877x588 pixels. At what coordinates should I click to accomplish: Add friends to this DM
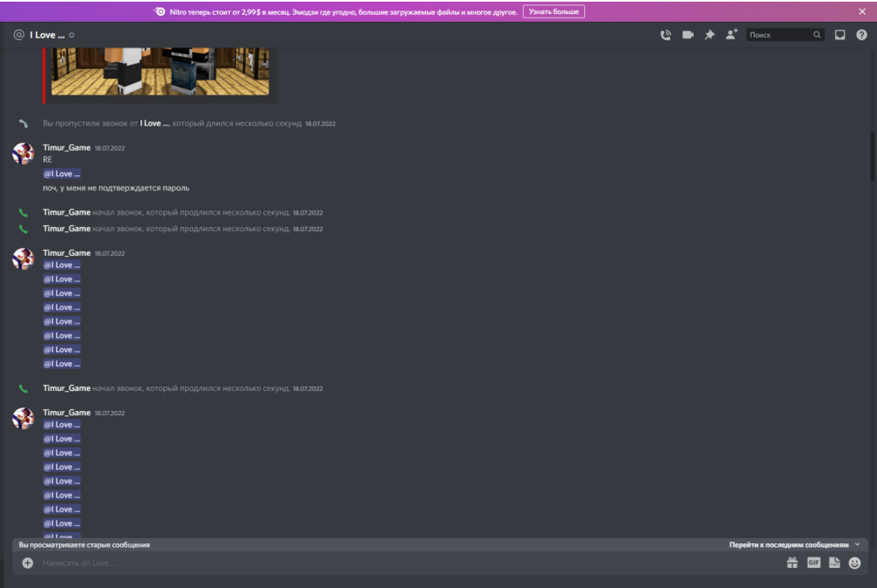click(x=731, y=35)
